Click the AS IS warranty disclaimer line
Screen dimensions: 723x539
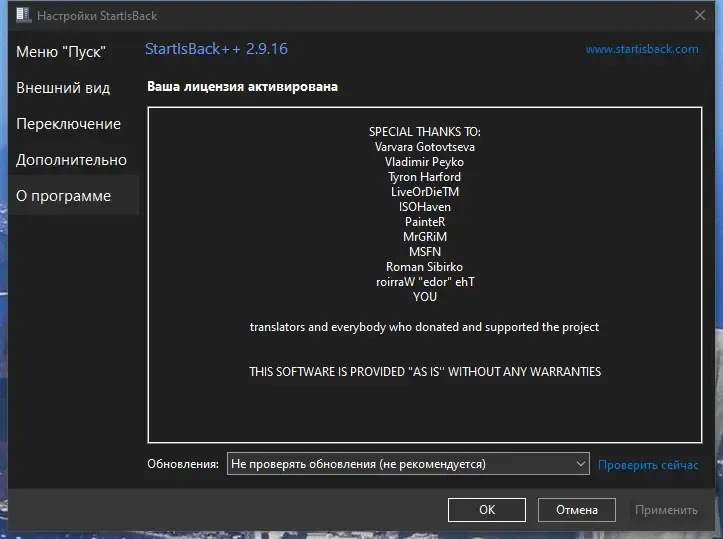coord(425,372)
